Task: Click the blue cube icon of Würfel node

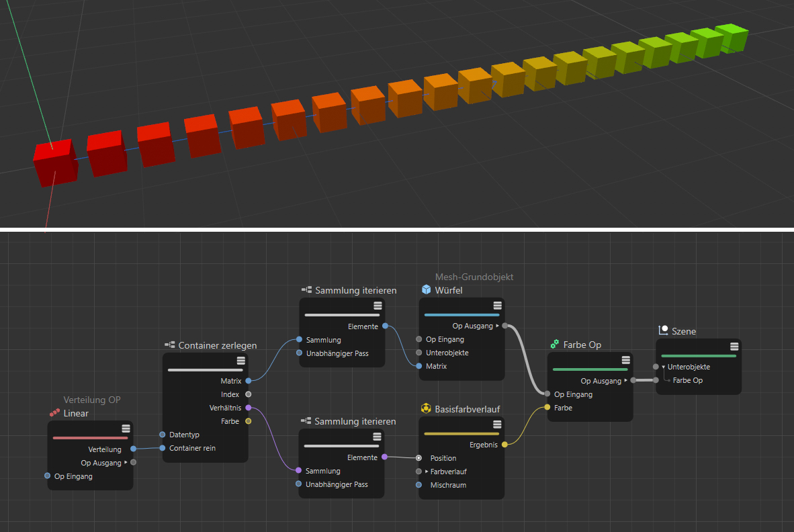Action: 426,290
